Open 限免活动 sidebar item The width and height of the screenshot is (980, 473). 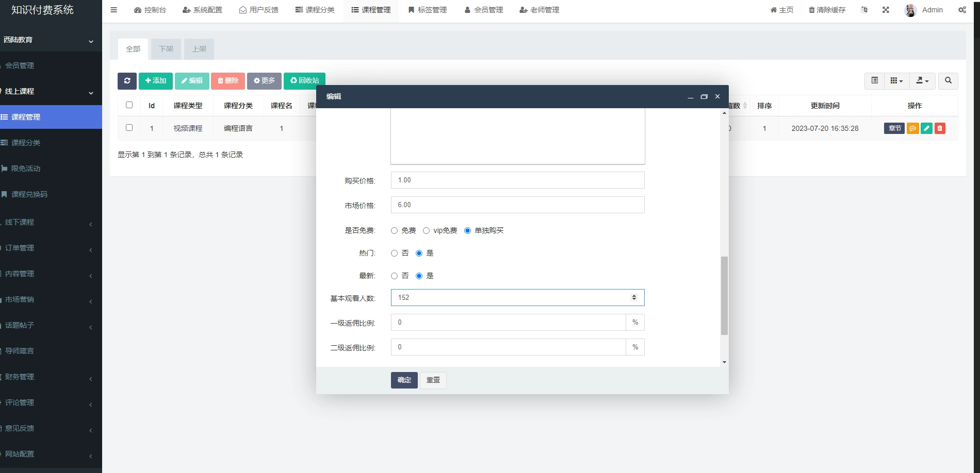[51, 168]
